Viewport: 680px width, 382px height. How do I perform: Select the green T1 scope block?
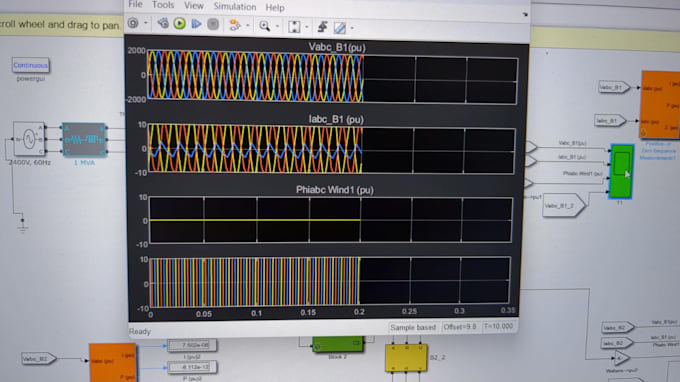[x=621, y=171]
